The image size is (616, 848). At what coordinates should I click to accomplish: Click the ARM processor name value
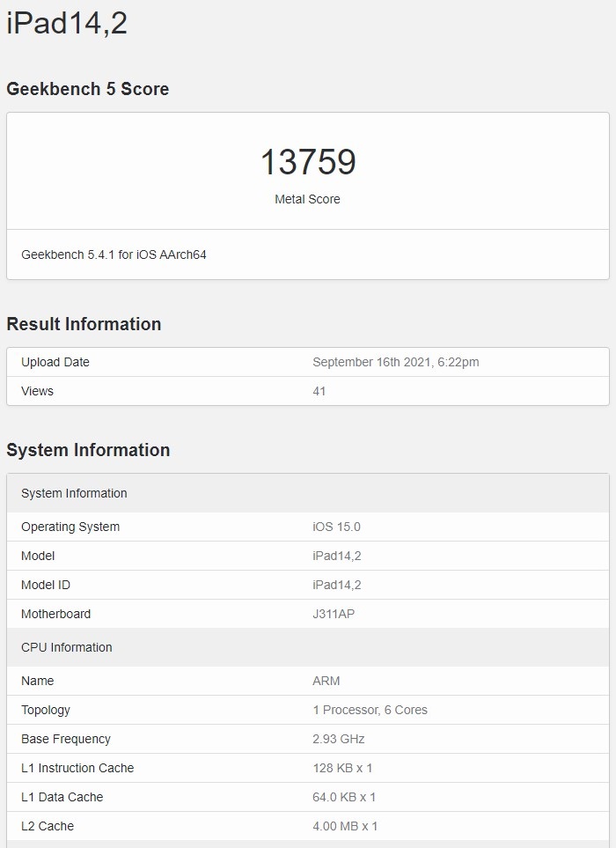326,681
